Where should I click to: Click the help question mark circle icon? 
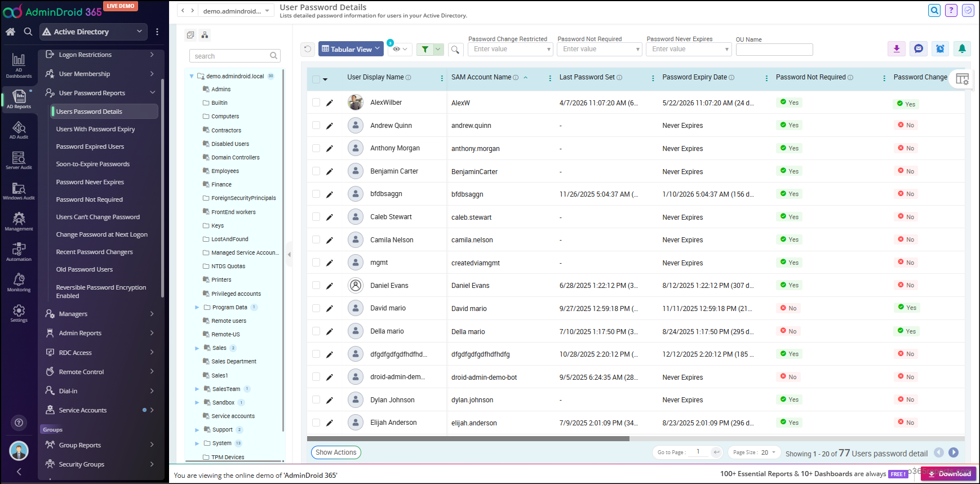pyautogui.click(x=19, y=423)
